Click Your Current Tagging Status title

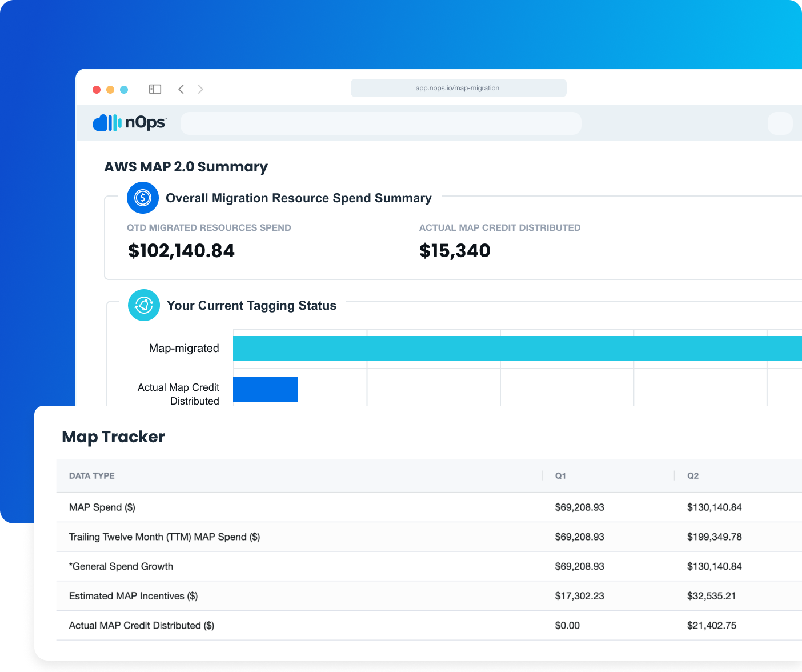[251, 306]
